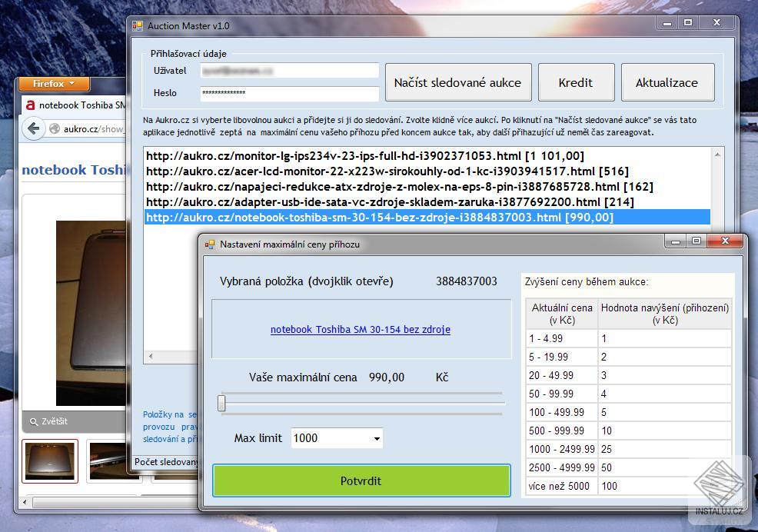This screenshot has width=758, height=532.
Task: Click the Auction Master app icon in title bar
Action: pyautogui.click(x=138, y=26)
